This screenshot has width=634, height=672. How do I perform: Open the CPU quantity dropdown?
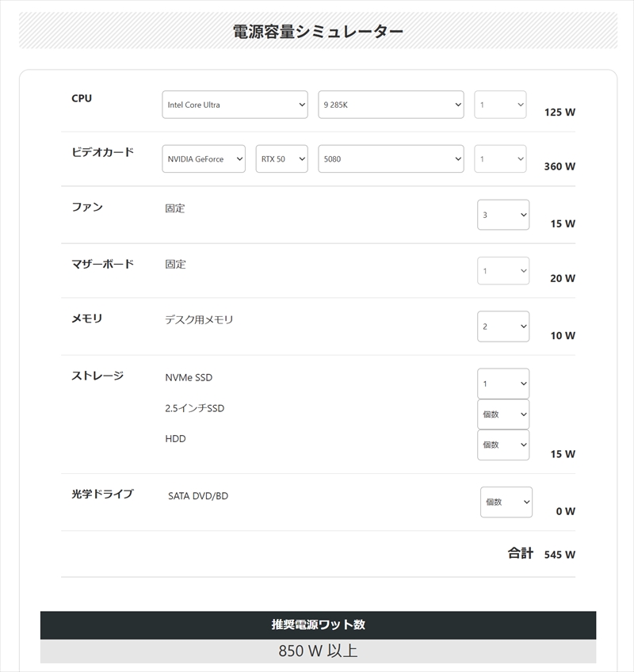500,105
